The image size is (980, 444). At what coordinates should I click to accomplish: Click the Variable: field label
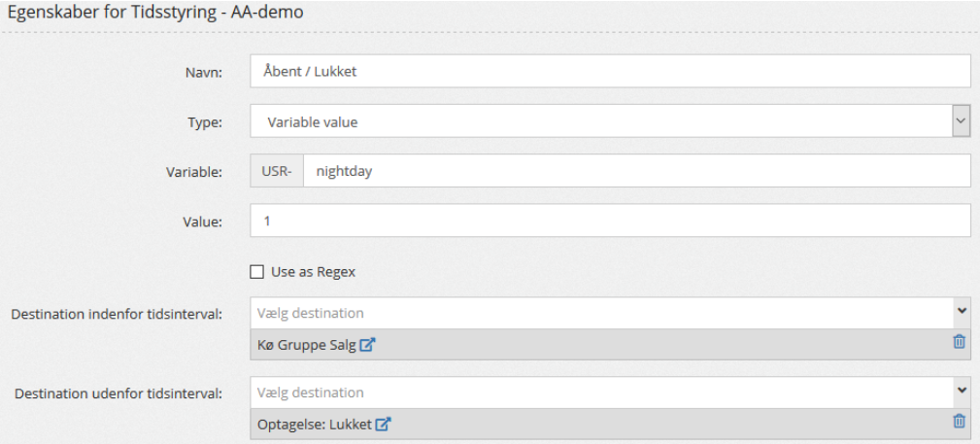(x=194, y=172)
